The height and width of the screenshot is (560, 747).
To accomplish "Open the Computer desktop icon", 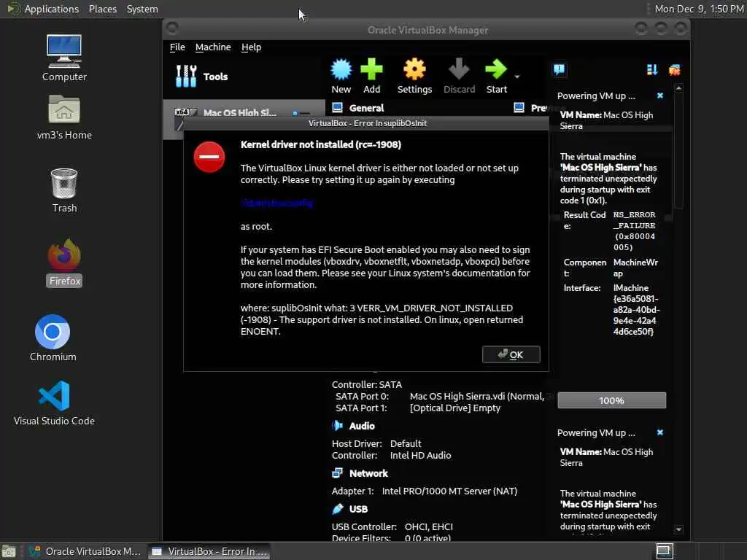I will coord(64,58).
